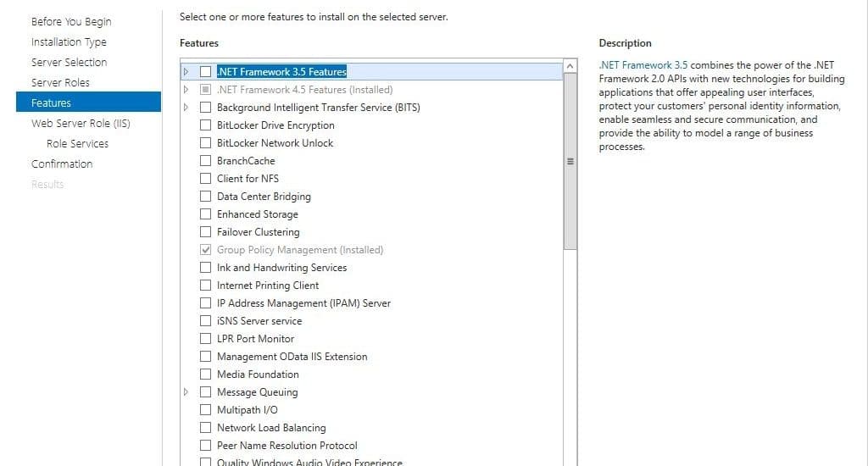Check the .NET Framework 3.5 Features box
Image resolution: width=868 pixels, height=466 pixels.
[x=205, y=71]
